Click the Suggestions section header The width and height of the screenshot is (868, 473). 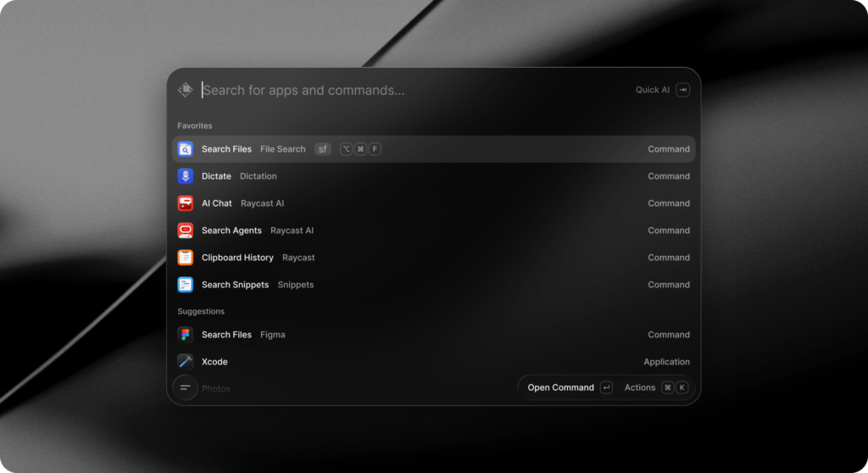(201, 311)
